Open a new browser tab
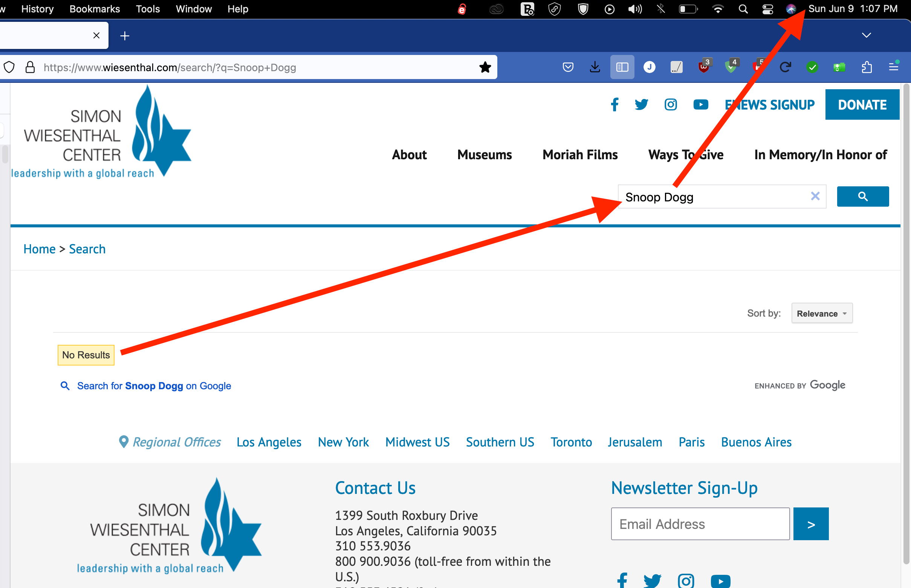The height and width of the screenshot is (588, 911). tap(125, 36)
